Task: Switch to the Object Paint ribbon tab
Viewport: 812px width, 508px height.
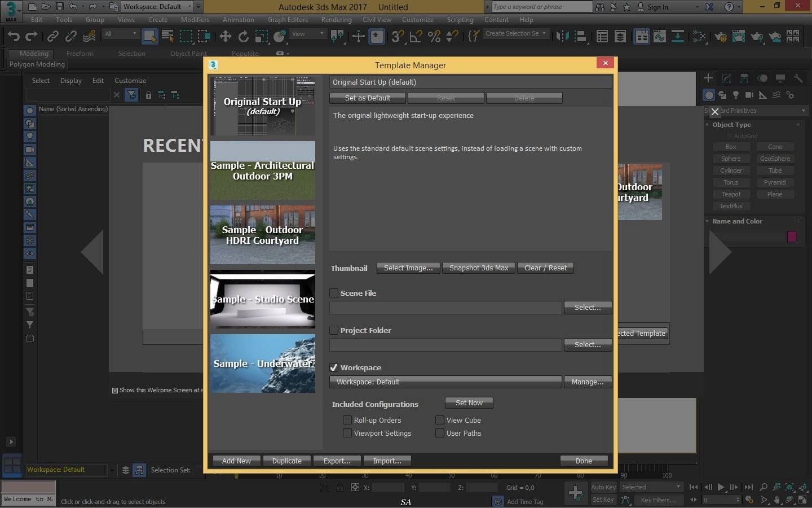Action: coord(188,54)
